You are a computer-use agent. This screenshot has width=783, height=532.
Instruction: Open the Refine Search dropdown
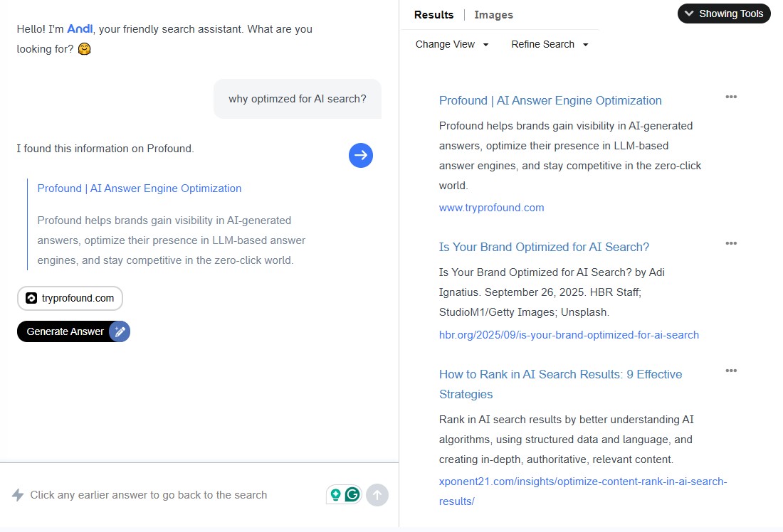click(x=548, y=44)
